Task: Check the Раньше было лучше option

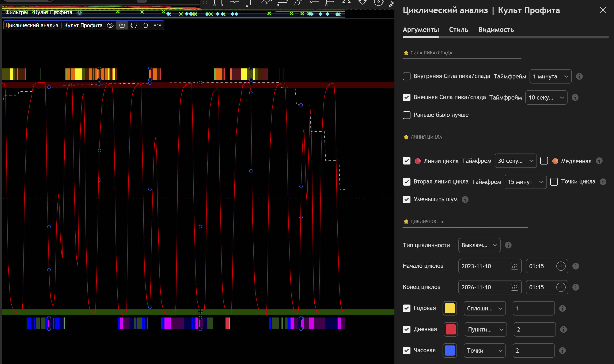Action: 406,115
